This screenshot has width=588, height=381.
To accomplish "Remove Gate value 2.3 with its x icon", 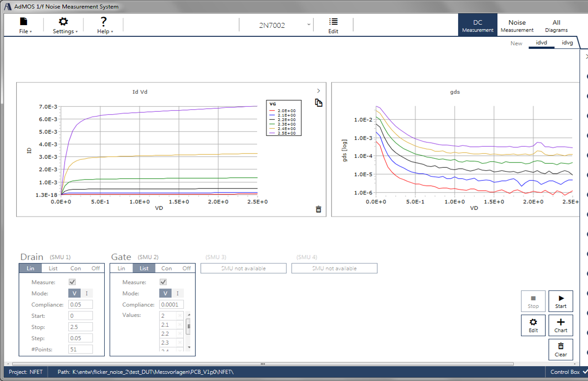I will pos(180,343).
